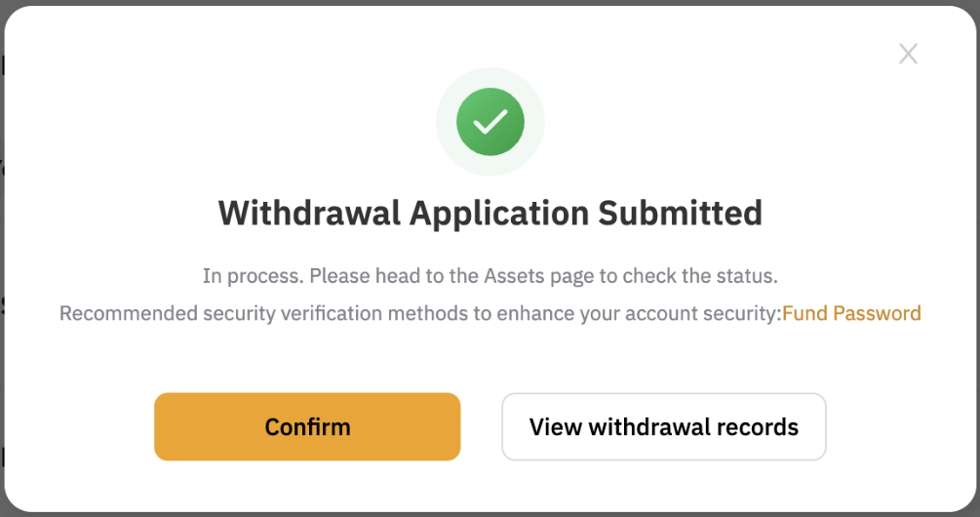This screenshot has width=980, height=517.
Task: Click the words Assets page in message
Action: click(539, 276)
